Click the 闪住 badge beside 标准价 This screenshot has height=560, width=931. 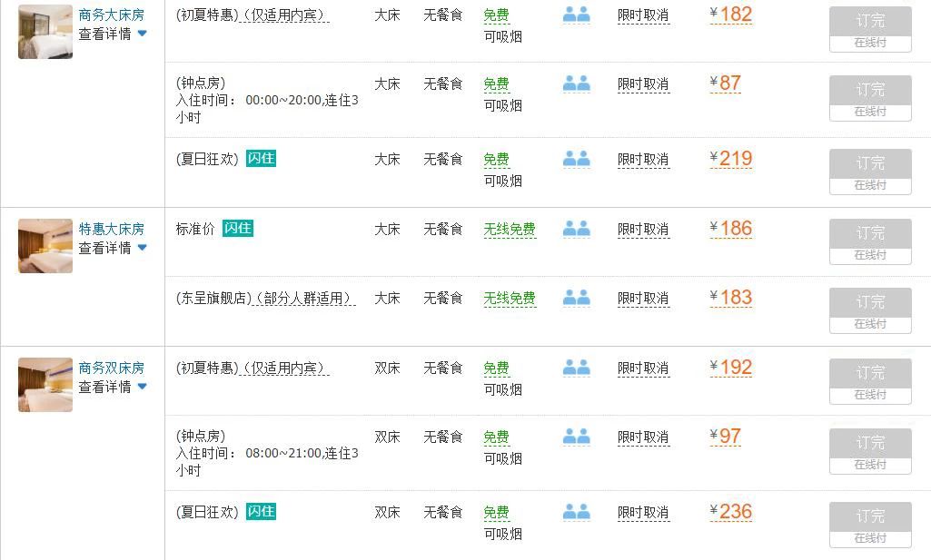tap(238, 228)
